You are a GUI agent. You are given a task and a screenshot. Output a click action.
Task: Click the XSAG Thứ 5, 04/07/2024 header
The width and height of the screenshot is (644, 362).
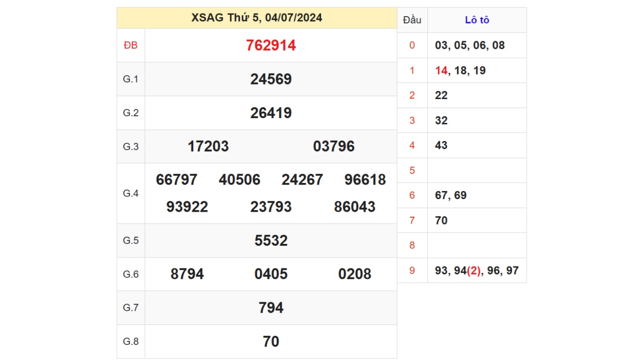click(x=257, y=18)
